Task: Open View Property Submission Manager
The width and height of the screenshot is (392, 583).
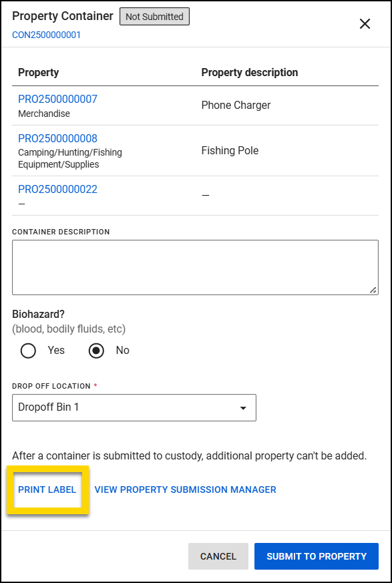Action: 186,490
